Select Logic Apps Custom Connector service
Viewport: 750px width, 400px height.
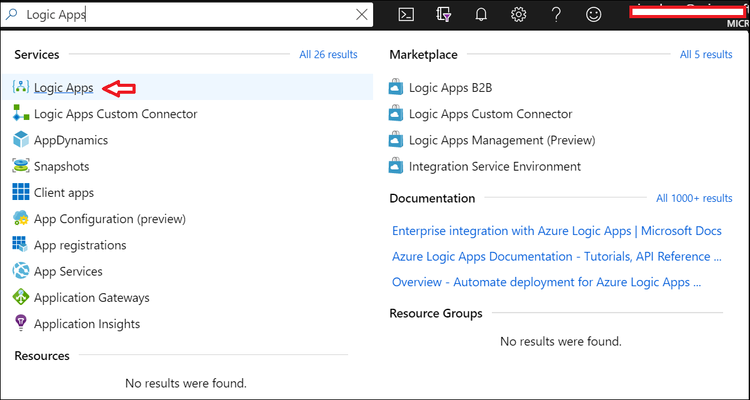coord(115,114)
